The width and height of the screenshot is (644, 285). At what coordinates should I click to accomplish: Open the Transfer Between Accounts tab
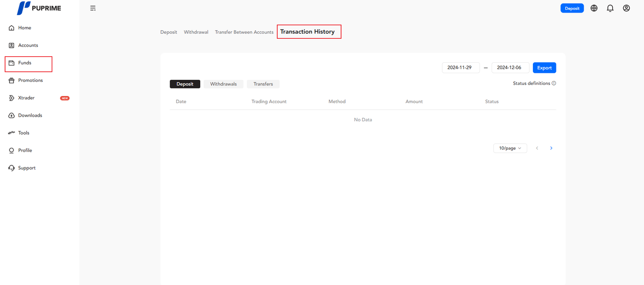pos(244,32)
